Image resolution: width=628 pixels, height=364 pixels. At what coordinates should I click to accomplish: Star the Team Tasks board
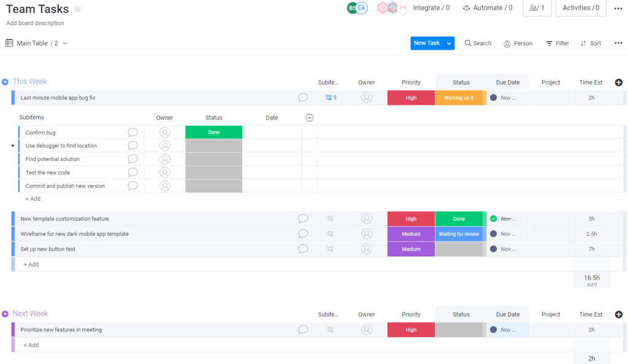(77, 9)
